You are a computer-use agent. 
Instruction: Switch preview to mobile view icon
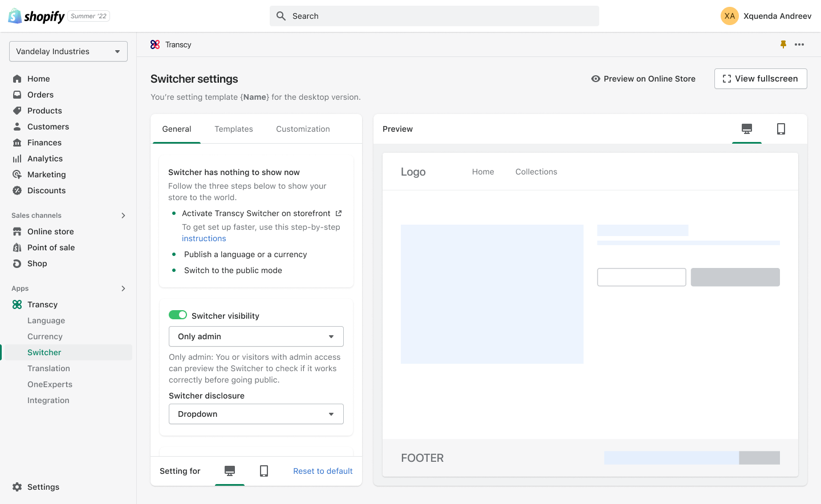click(781, 129)
